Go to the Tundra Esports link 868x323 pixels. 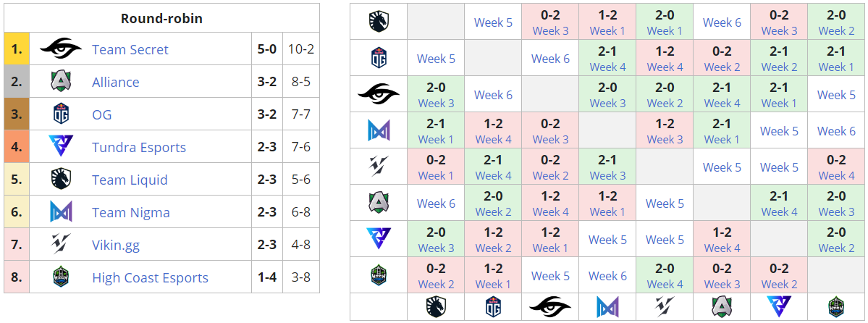[x=139, y=147]
